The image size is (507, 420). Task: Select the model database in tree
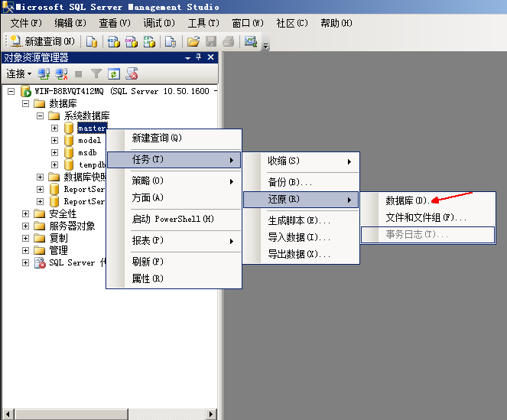point(89,141)
